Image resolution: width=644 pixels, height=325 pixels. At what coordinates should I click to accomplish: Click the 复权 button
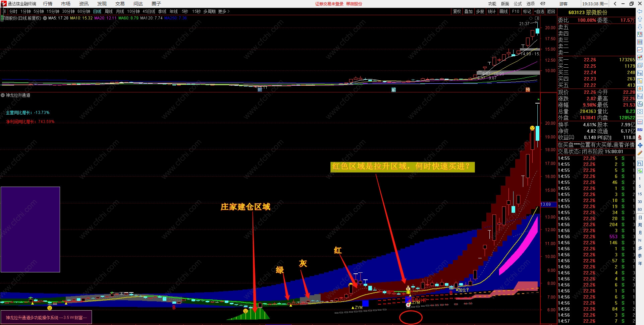click(457, 11)
